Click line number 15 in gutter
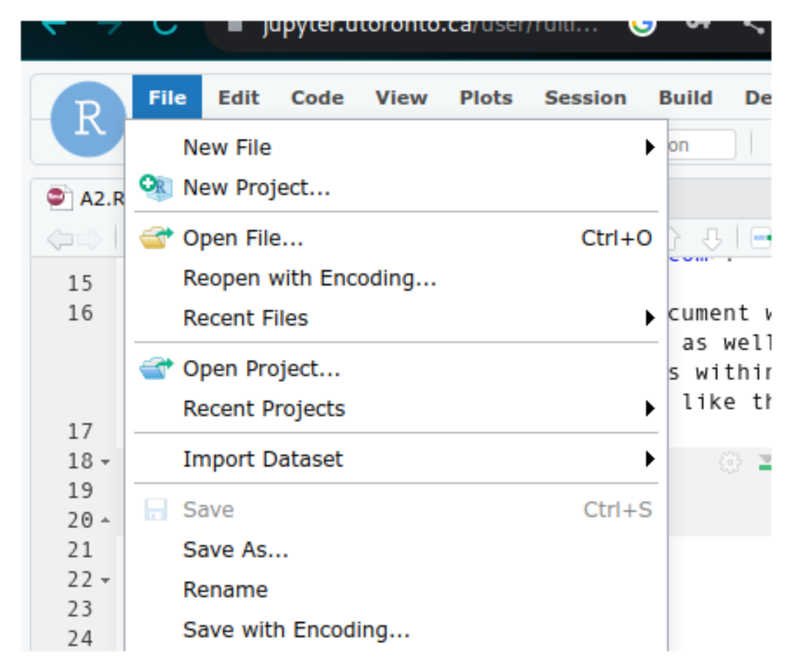The height and width of the screenshot is (672, 792). click(x=80, y=283)
